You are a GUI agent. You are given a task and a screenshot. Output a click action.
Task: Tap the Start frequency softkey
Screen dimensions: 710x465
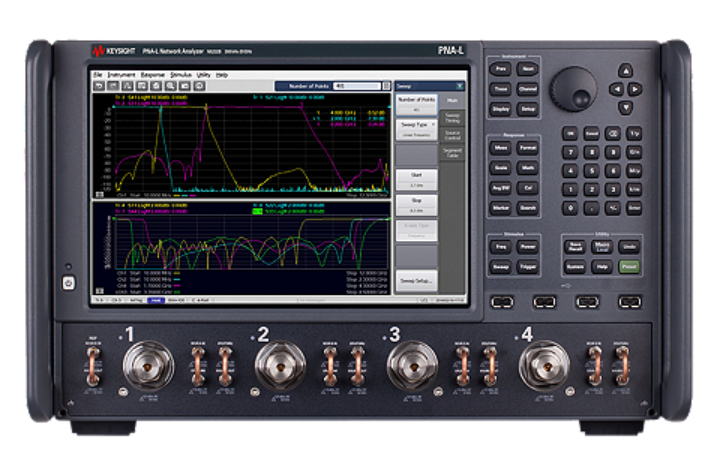click(x=417, y=180)
